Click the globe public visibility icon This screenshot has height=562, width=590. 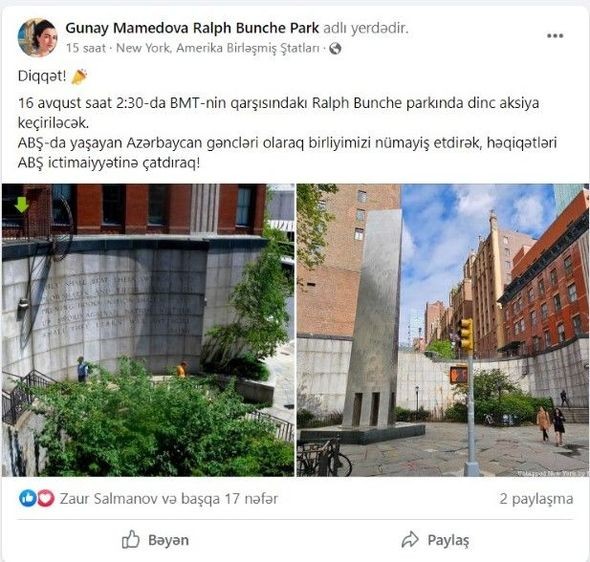tap(335, 49)
